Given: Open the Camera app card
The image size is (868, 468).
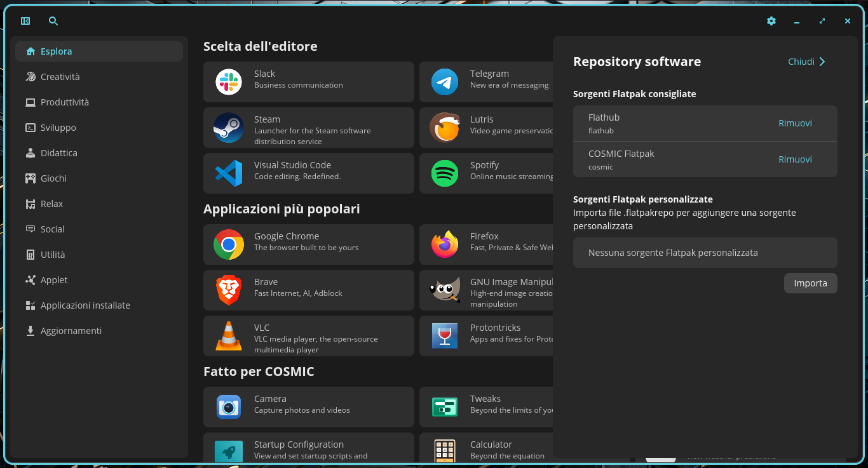Looking at the screenshot, I should click(309, 407).
